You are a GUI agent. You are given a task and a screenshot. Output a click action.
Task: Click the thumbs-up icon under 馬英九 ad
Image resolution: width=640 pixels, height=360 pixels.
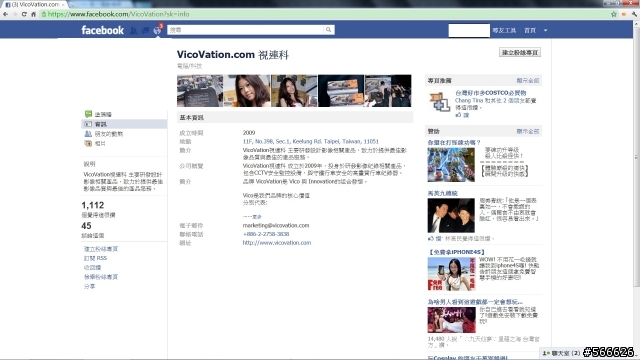tap(431, 238)
